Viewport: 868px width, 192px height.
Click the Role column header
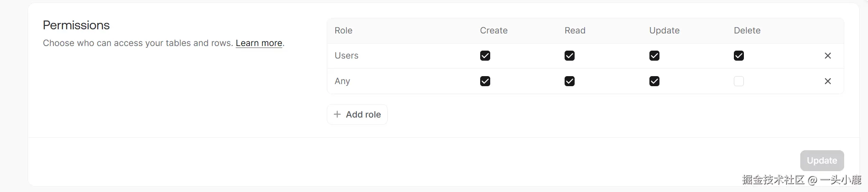pos(344,31)
